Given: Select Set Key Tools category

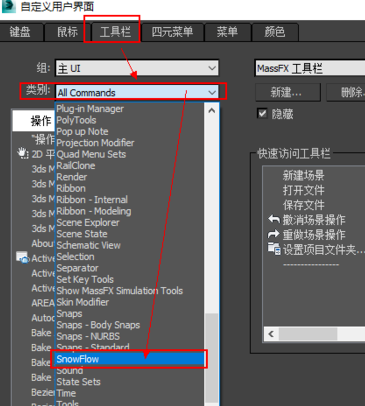Looking at the screenshot, I should tap(85, 279).
